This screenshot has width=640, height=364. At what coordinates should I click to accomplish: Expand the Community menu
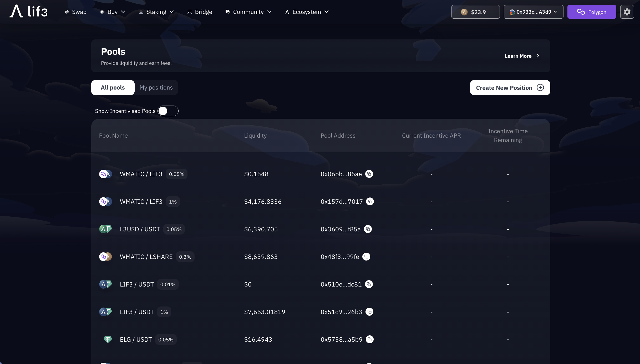[248, 12]
